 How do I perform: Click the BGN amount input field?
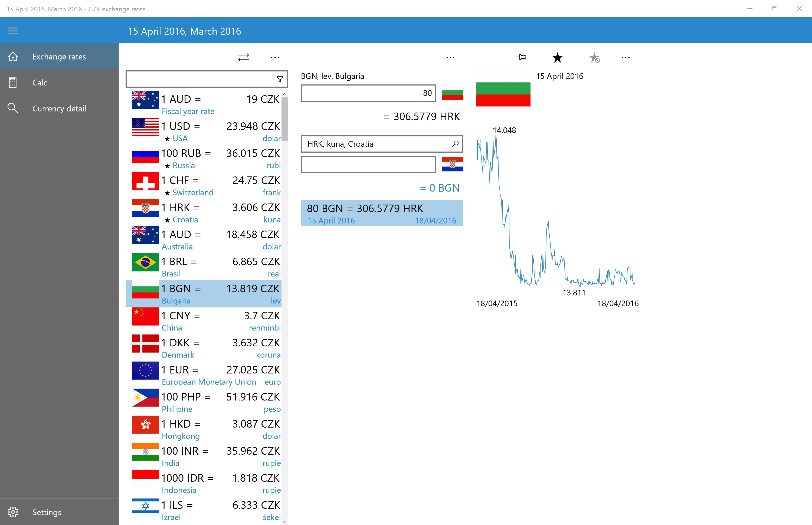(368, 93)
